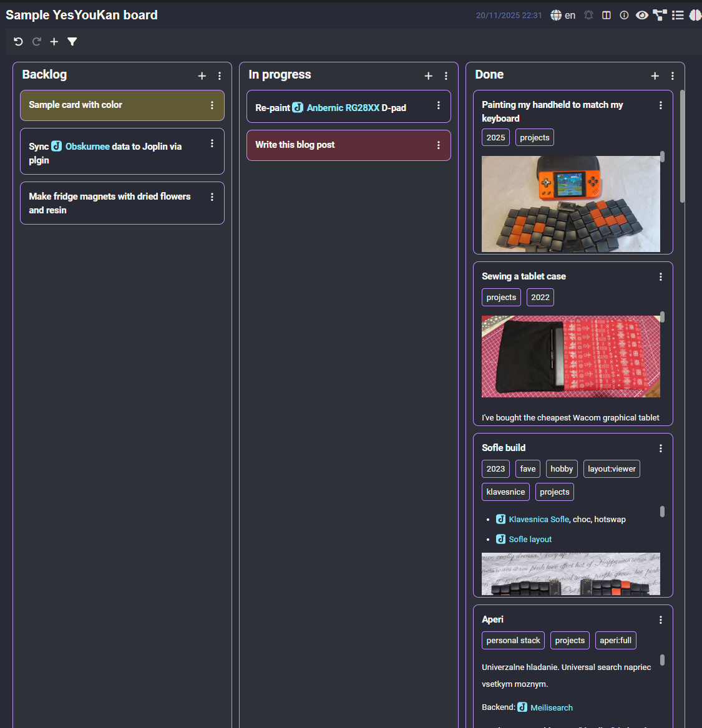Click the plus icon in the board toolbar
Viewport: 702px width, 728px height.
(54, 42)
